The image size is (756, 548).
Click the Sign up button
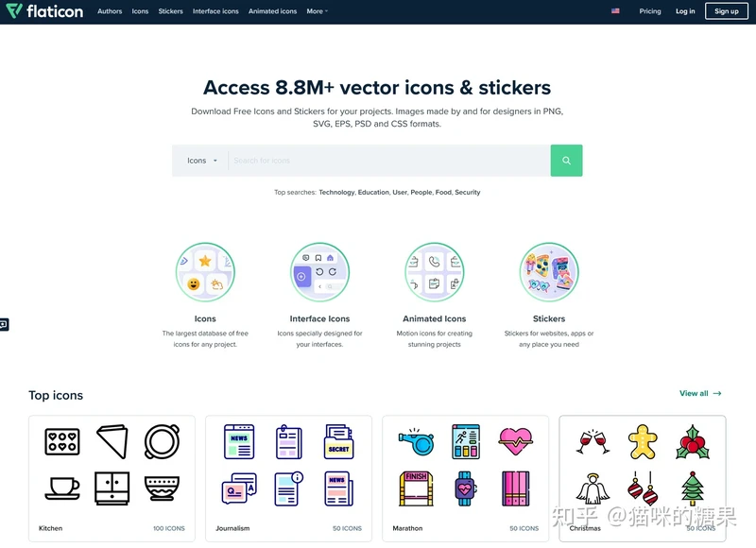click(x=726, y=11)
